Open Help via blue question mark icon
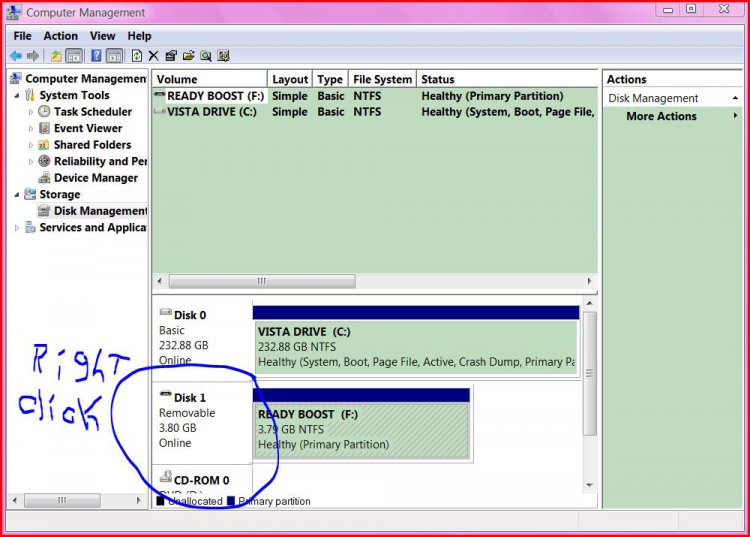 pyautogui.click(x=96, y=56)
